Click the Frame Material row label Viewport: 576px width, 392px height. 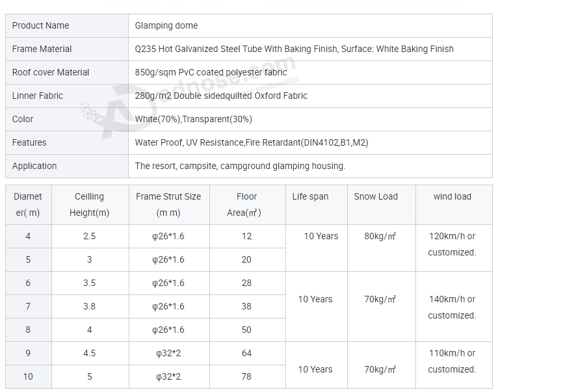click(42, 49)
